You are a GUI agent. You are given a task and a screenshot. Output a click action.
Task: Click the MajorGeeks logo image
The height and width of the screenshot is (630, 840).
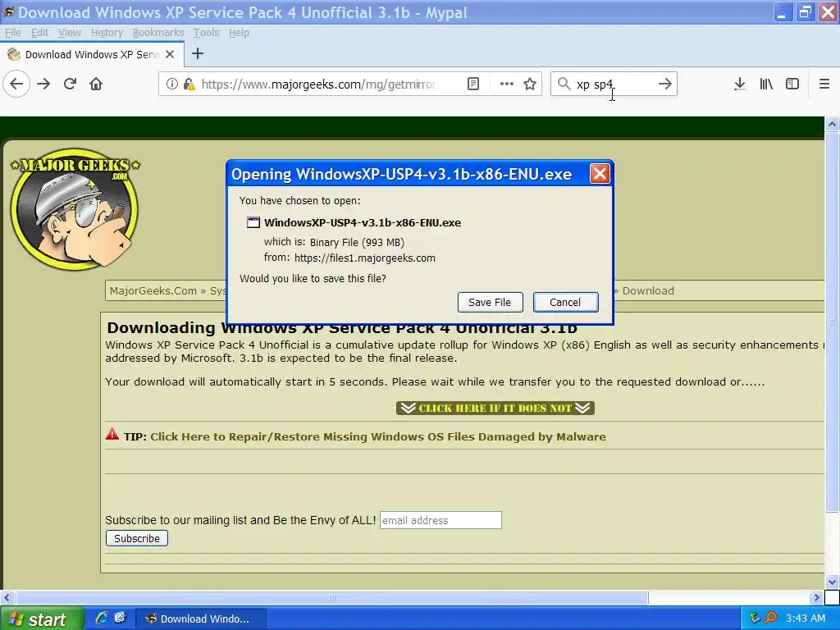point(75,209)
